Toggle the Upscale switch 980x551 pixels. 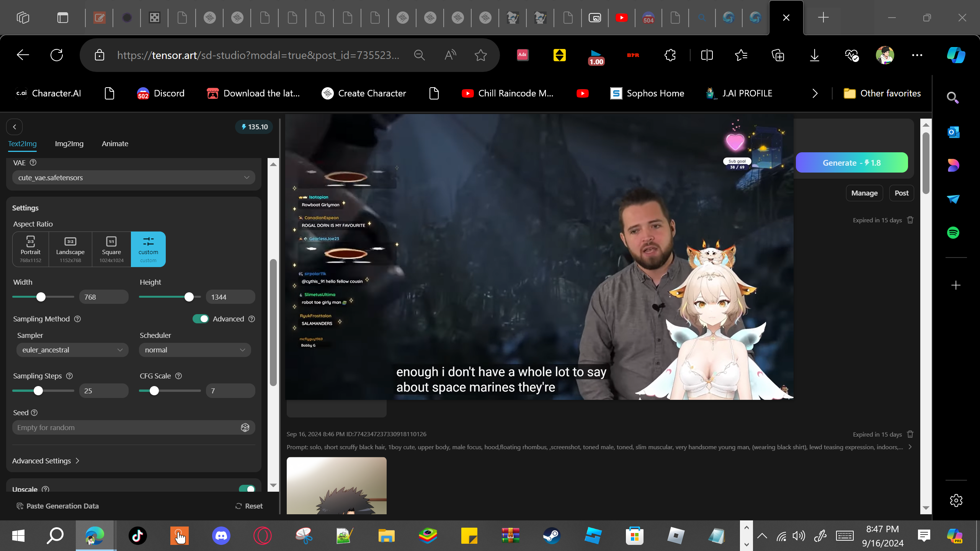point(247,489)
